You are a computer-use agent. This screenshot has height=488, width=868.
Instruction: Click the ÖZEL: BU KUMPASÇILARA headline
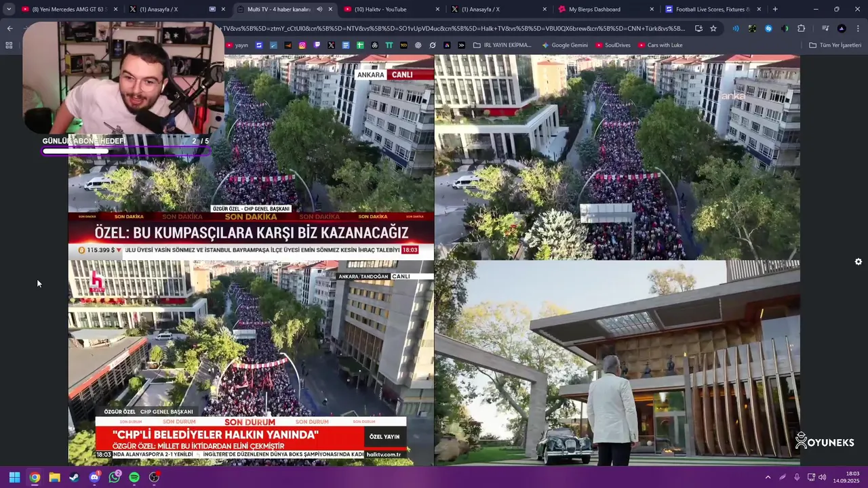[251, 232]
